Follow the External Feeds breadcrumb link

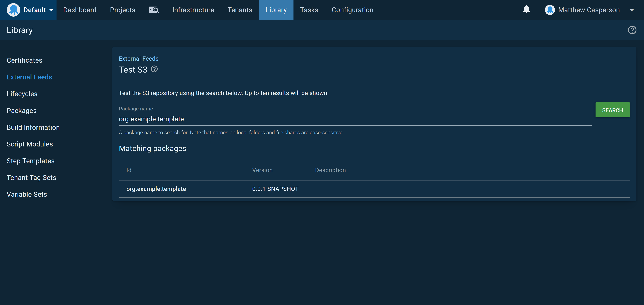pyautogui.click(x=139, y=58)
